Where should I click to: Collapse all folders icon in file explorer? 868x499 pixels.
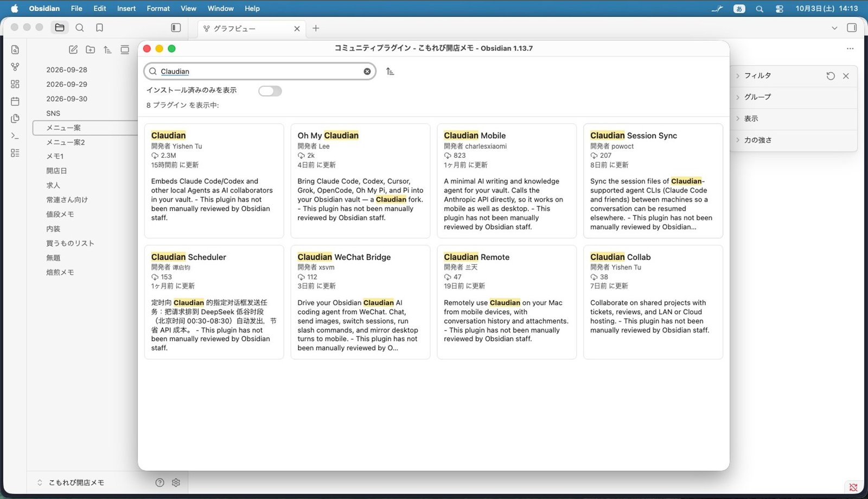pyautogui.click(x=125, y=50)
